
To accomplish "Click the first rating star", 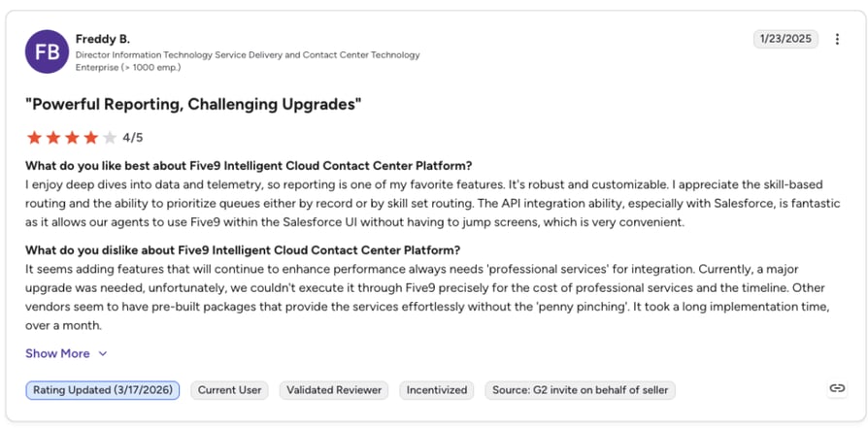I will (x=34, y=137).
